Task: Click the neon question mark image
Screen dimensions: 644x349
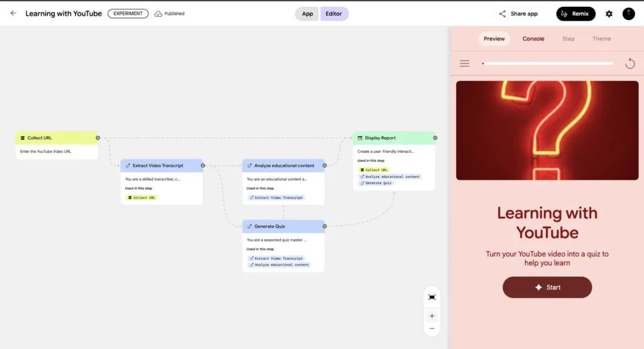Action: tap(547, 130)
